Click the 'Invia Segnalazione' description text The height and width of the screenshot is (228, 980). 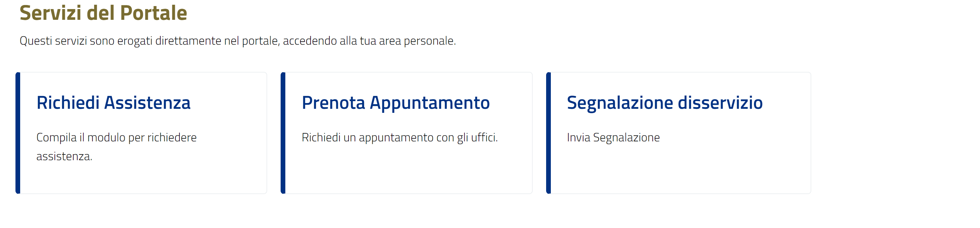pyautogui.click(x=613, y=138)
